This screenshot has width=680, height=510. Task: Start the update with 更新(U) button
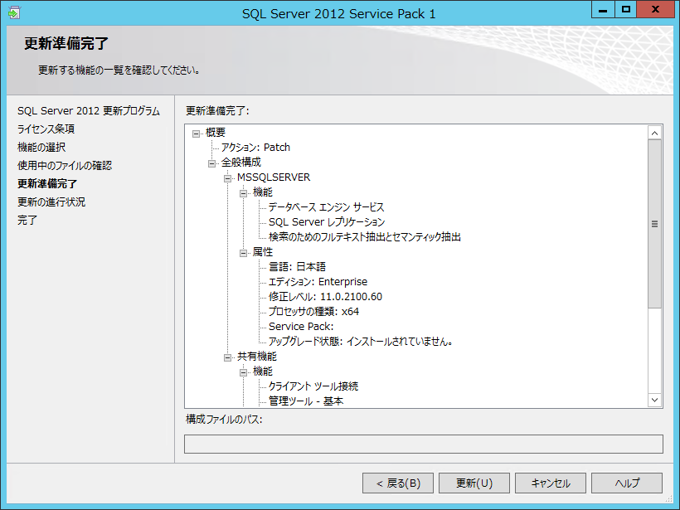coord(474,483)
